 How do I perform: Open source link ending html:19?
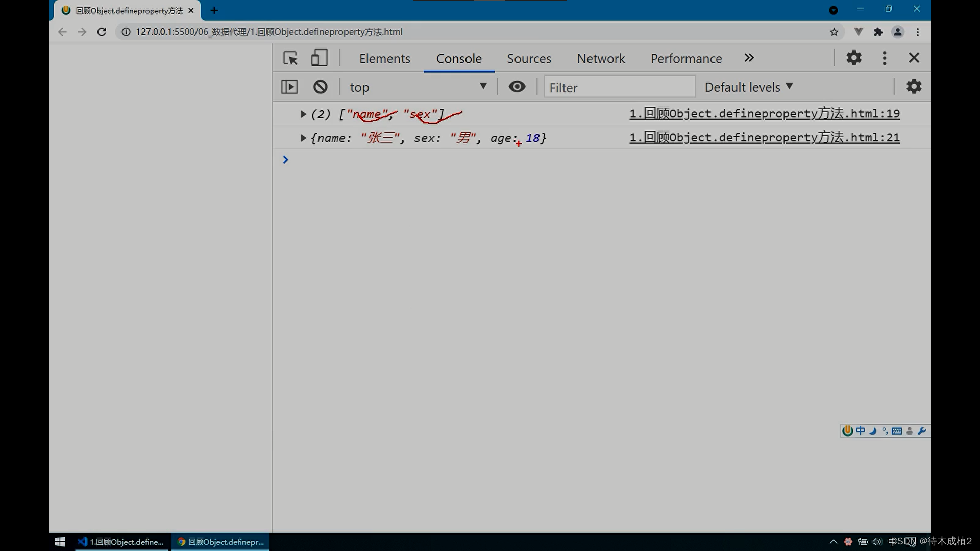click(x=765, y=114)
